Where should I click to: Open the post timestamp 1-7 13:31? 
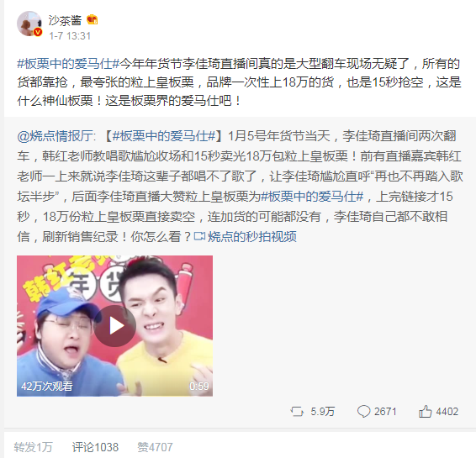click(x=70, y=36)
